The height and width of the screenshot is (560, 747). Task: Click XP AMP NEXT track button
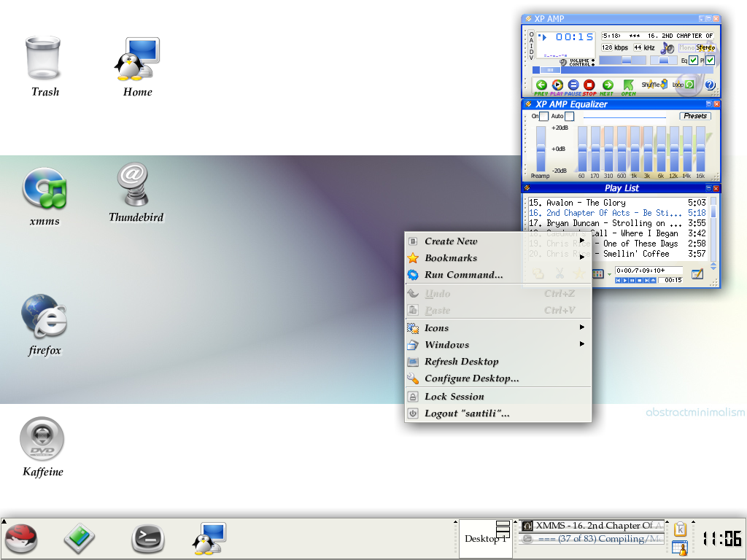coord(608,85)
